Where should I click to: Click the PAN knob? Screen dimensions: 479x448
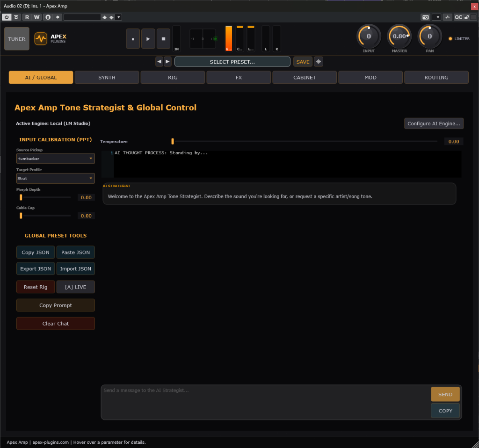[x=430, y=36]
